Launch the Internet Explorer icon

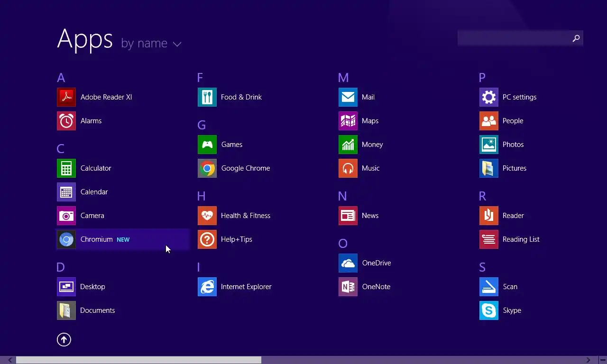pos(207,287)
